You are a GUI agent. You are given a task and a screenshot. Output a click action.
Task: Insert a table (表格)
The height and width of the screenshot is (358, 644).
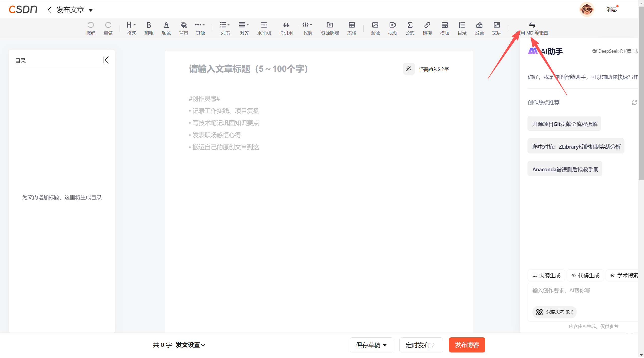tap(351, 28)
